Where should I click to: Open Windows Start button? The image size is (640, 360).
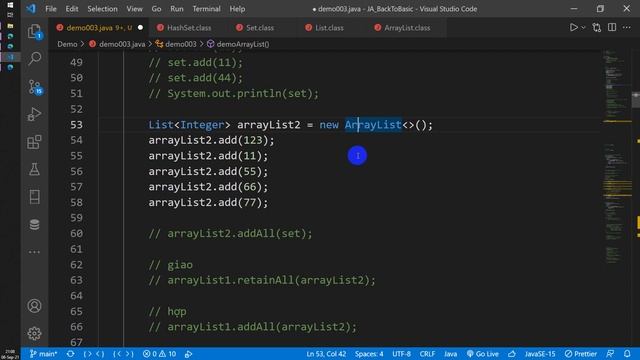point(10,5)
